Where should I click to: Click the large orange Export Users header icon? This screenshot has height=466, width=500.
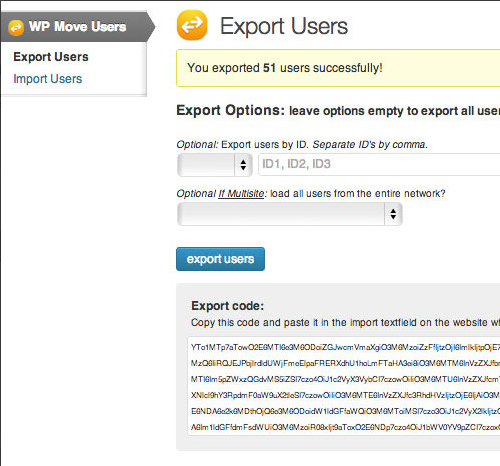[192, 25]
